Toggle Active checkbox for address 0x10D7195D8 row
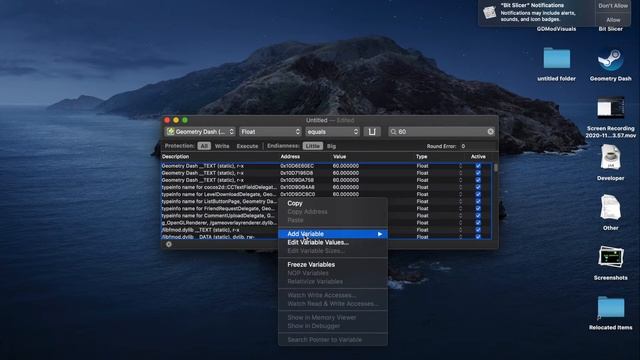The width and height of the screenshot is (640, 360). tap(478, 173)
